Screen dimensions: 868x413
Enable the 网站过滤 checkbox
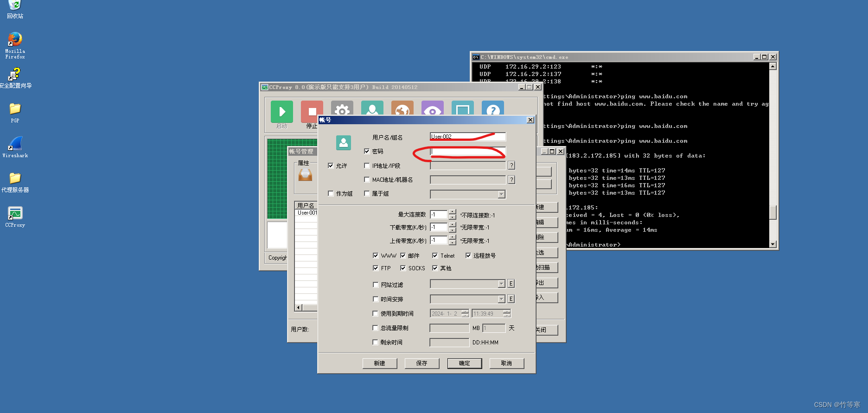376,285
